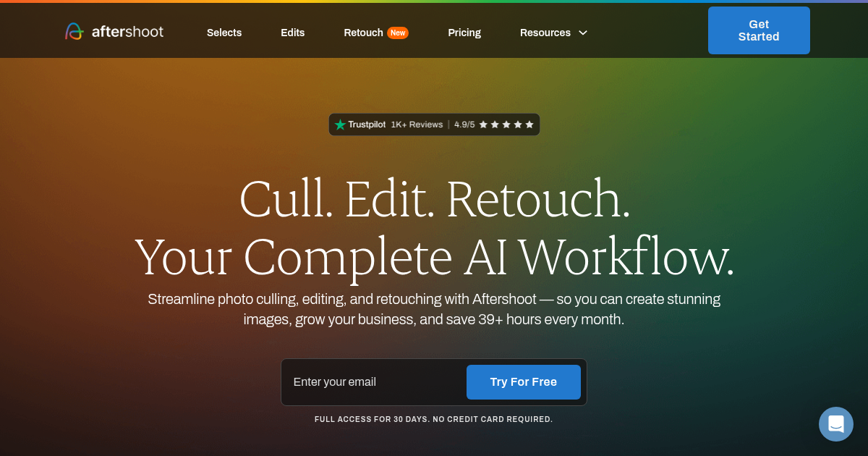
Task: Click the New badge beside Retouch
Action: tap(398, 33)
